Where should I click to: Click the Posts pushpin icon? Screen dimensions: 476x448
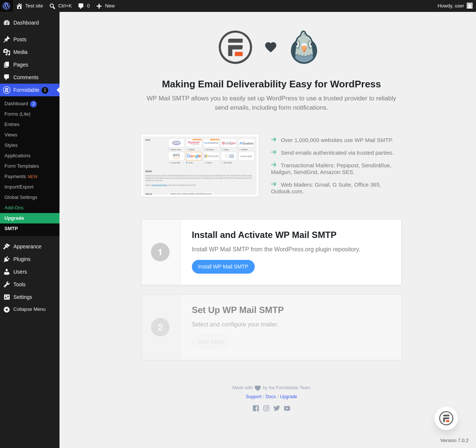tap(7, 39)
